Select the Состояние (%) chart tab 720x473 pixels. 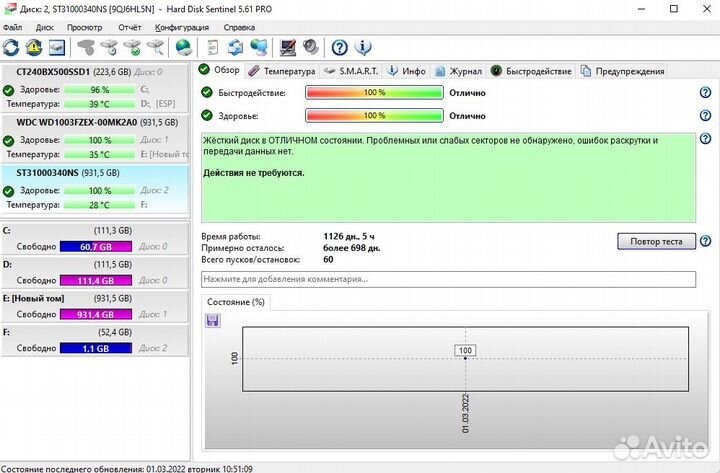pos(236,302)
